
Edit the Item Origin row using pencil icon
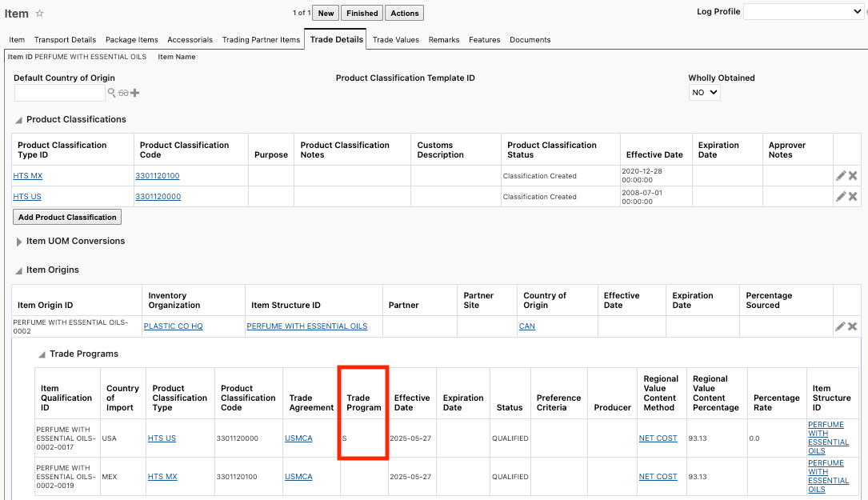click(x=838, y=326)
